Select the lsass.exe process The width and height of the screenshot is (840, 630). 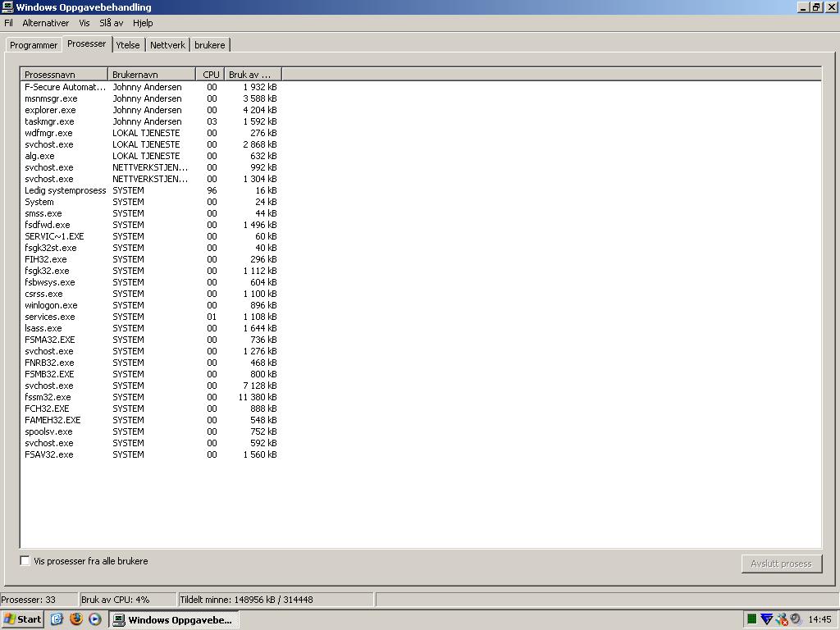pos(151,328)
